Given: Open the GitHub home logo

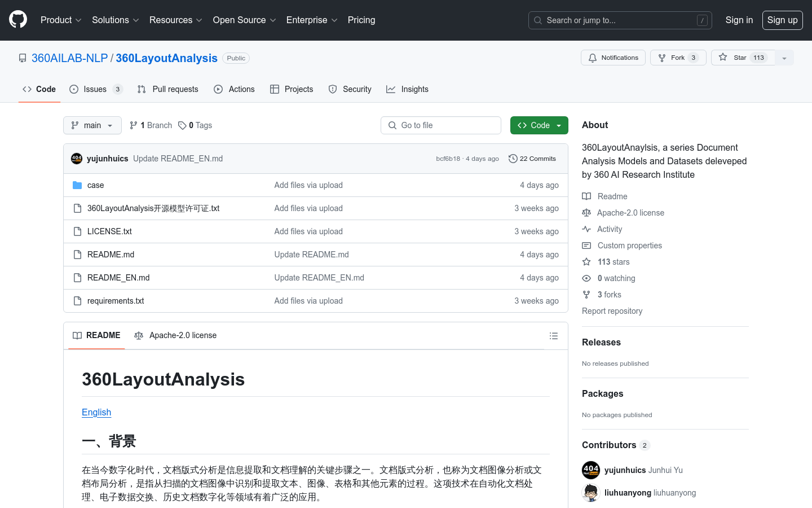Looking at the screenshot, I should 18,20.
